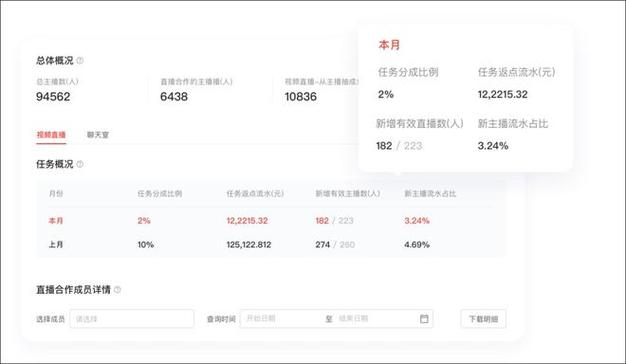Click the 182 / 223 value in popup card

click(399, 146)
